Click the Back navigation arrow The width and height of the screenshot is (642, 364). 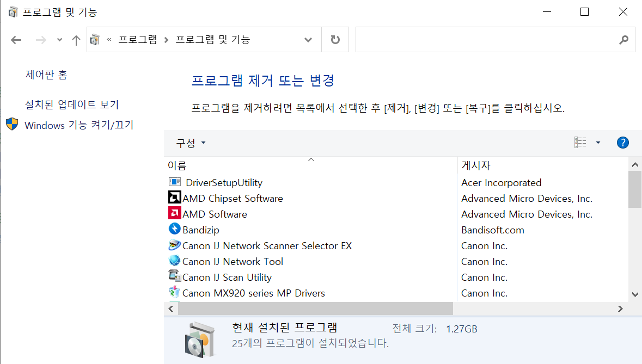[16, 40]
